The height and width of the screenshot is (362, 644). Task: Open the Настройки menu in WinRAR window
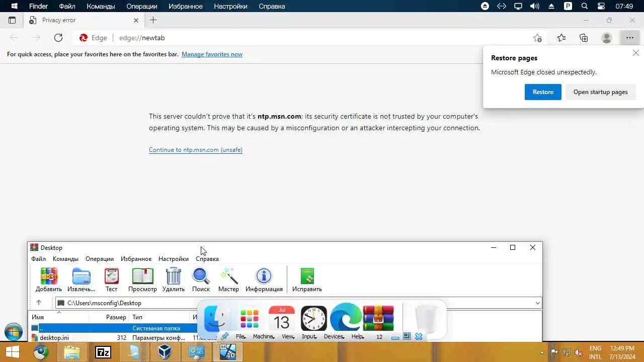coord(174,259)
